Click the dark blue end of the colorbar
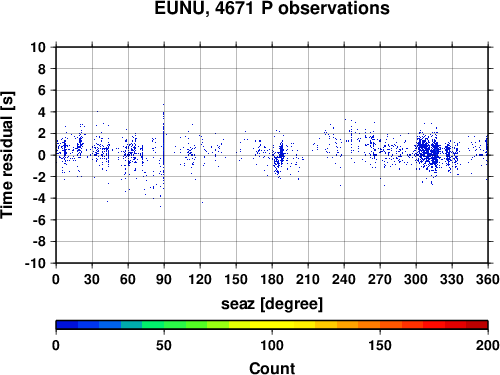The height and width of the screenshot is (375, 500). 67,325
